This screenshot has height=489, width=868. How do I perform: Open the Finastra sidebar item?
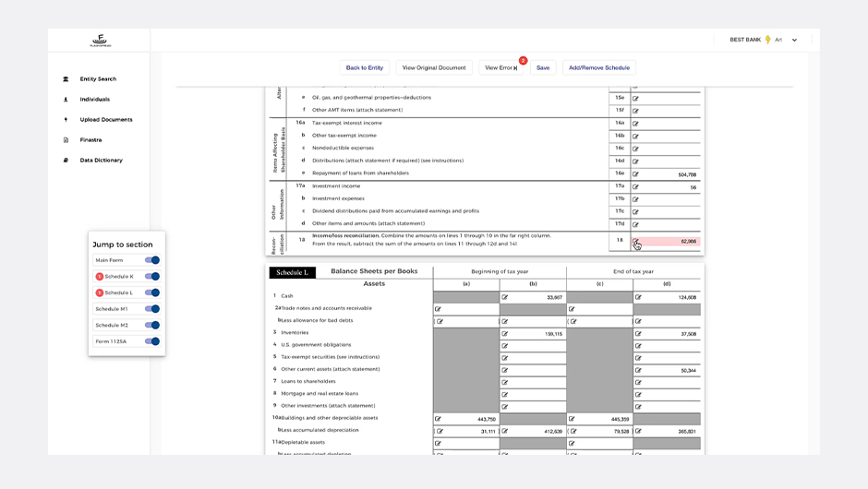[x=90, y=140]
